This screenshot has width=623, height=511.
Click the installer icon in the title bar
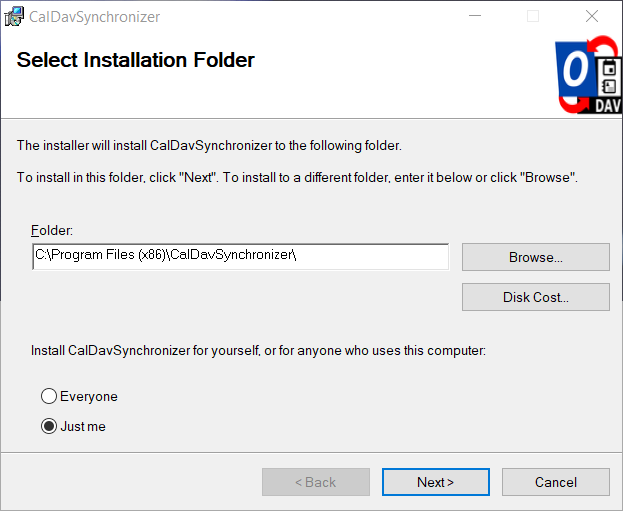pyautogui.click(x=15, y=17)
